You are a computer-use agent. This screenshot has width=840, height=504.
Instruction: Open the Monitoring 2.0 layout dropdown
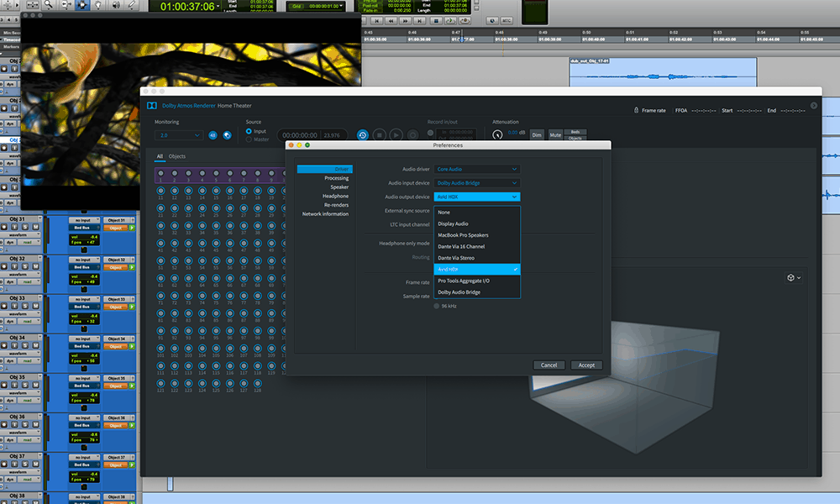179,135
